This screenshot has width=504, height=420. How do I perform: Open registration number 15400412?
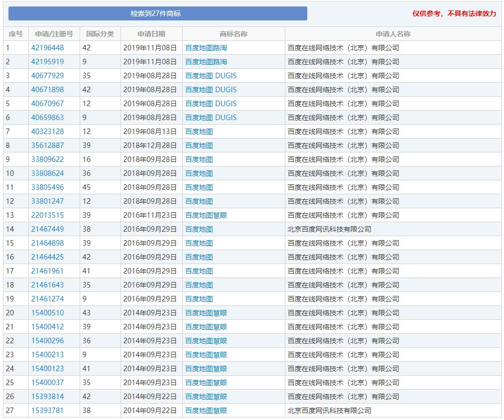[47, 327]
